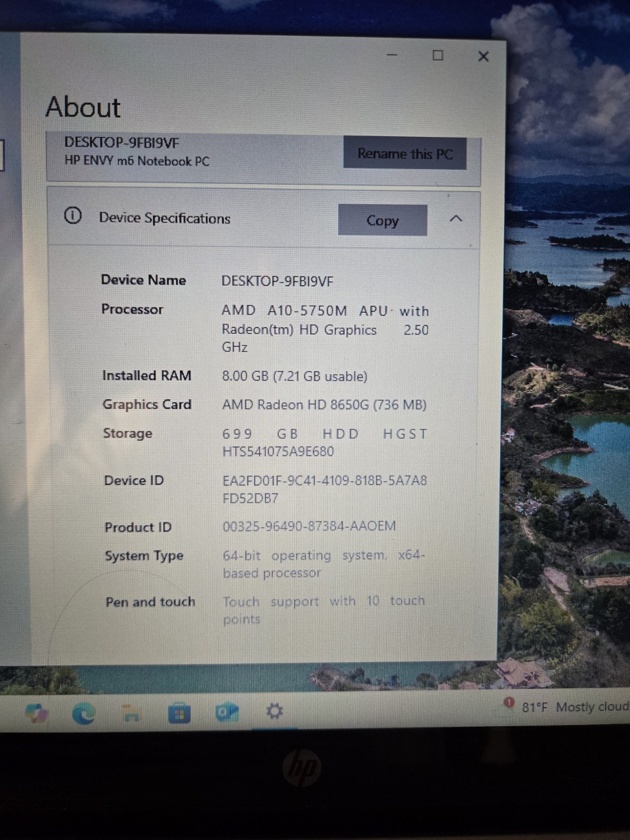Click the Touch support with 10 touch points text
630x840 pixels.
coord(324,610)
